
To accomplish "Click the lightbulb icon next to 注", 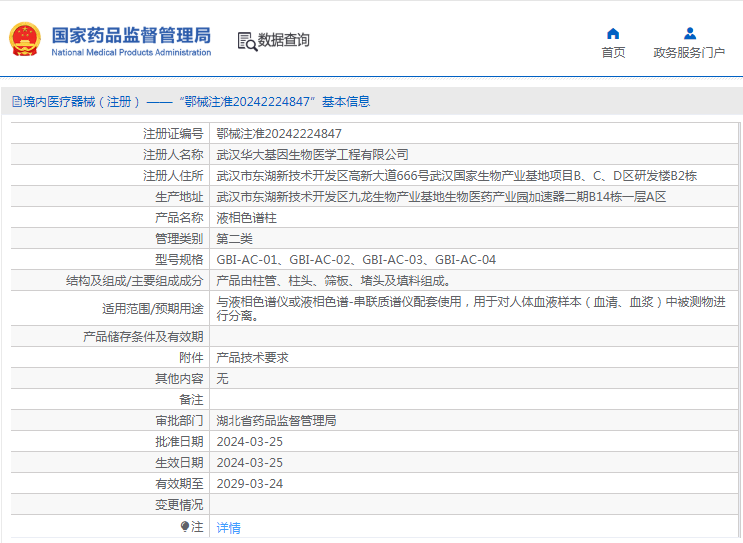I will pyautogui.click(x=185, y=526).
